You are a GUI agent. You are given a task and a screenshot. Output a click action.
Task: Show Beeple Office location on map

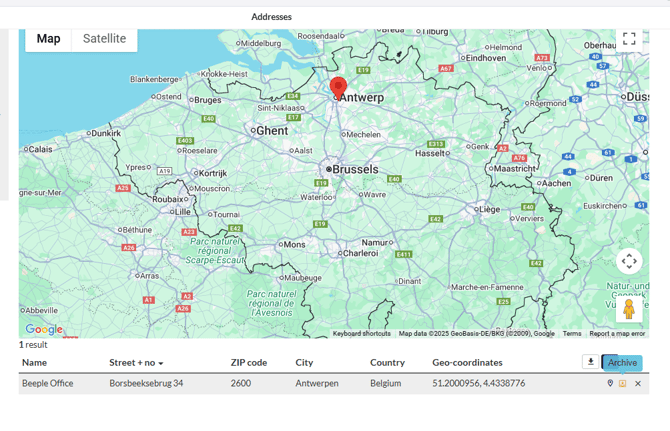point(610,383)
